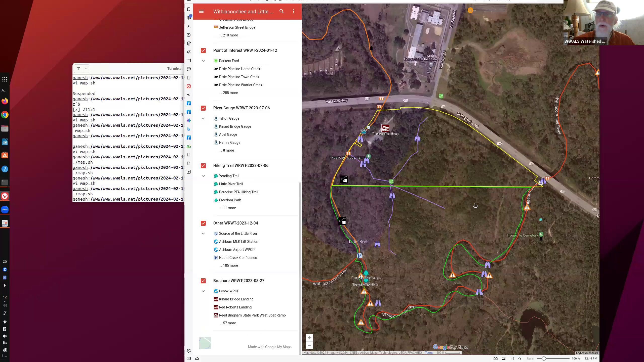Select Kinard Bridge Gauge item
The image size is (644, 362).
235,126
